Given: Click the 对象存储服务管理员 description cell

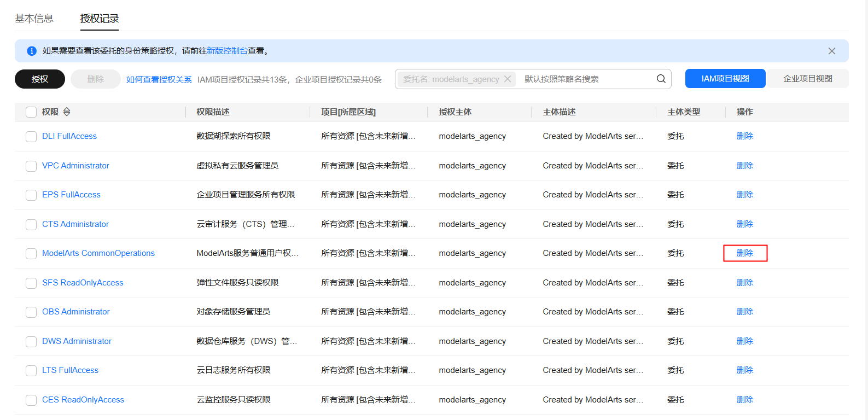Looking at the screenshot, I should (234, 312).
